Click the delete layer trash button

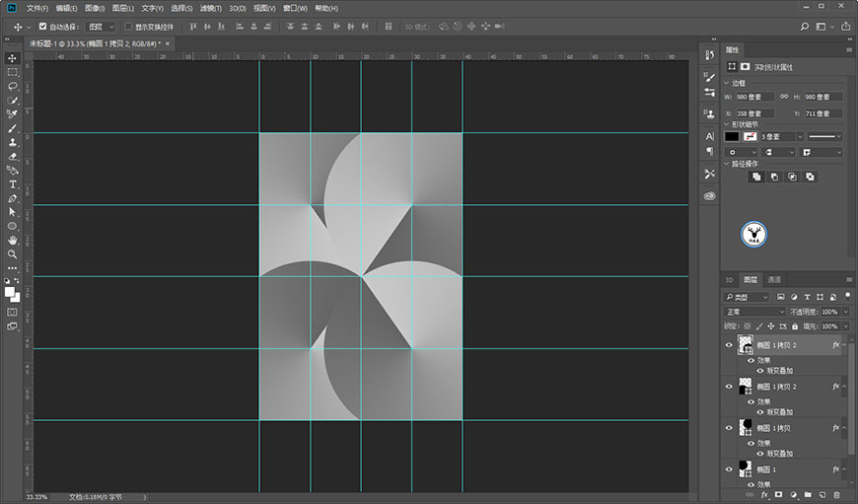(x=836, y=495)
